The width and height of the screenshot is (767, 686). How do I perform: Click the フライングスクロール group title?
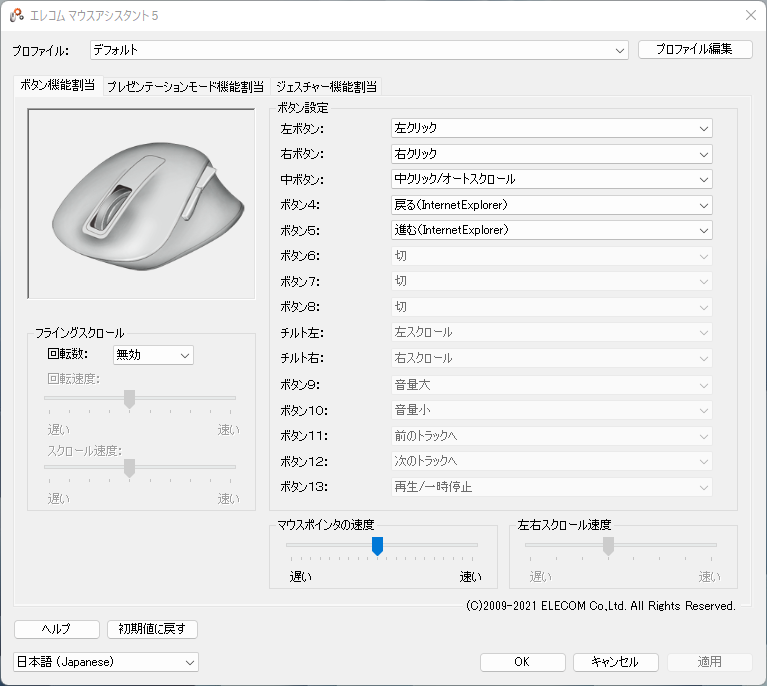(x=80, y=333)
